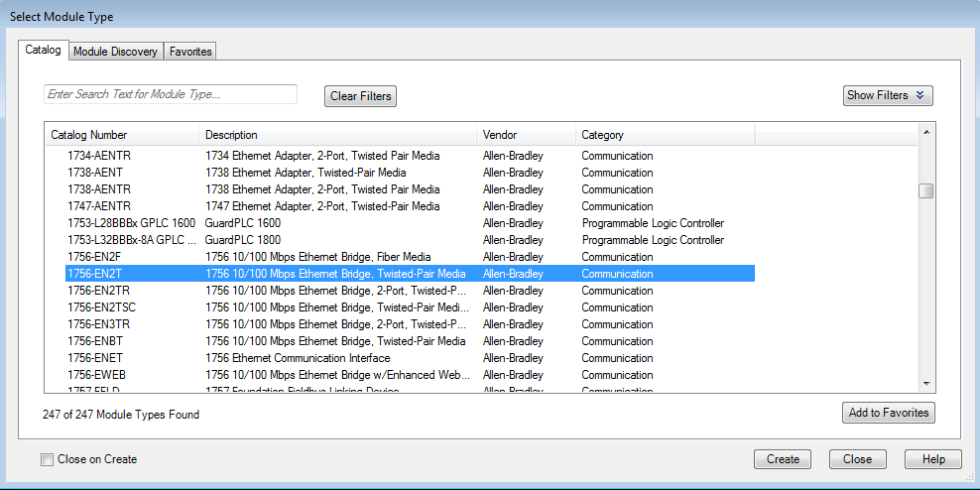Click the list scroll up arrow
The image size is (980, 490).
click(926, 132)
